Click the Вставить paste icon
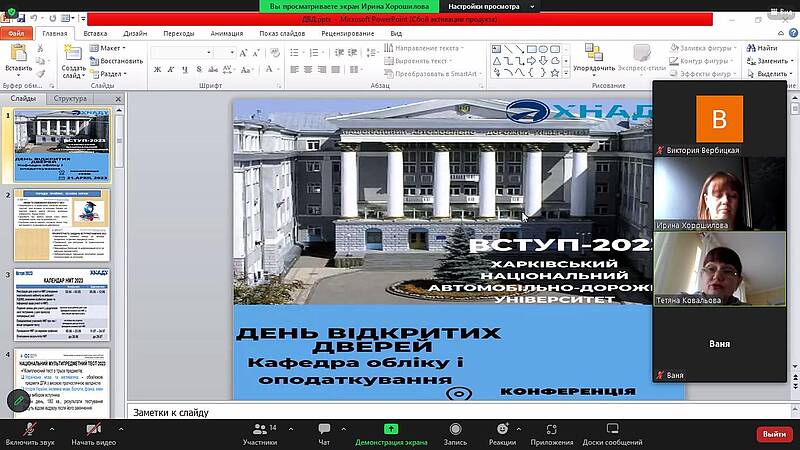The height and width of the screenshot is (450, 800). [18, 53]
